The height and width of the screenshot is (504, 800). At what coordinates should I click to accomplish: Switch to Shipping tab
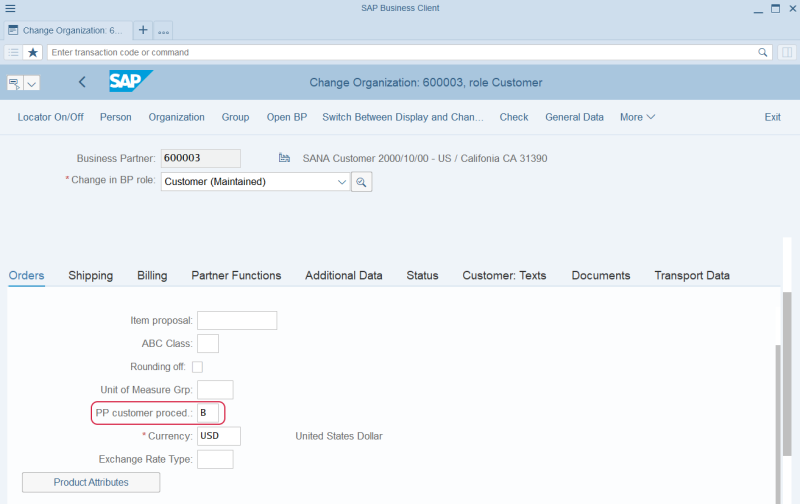(91, 275)
